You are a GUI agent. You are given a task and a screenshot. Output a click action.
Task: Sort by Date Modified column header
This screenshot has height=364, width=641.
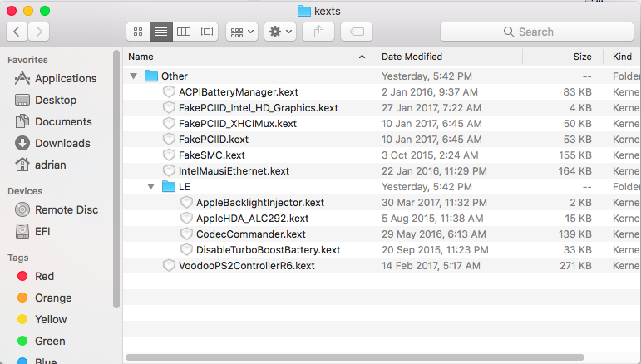pyautogui.click(x=412, y=57)
